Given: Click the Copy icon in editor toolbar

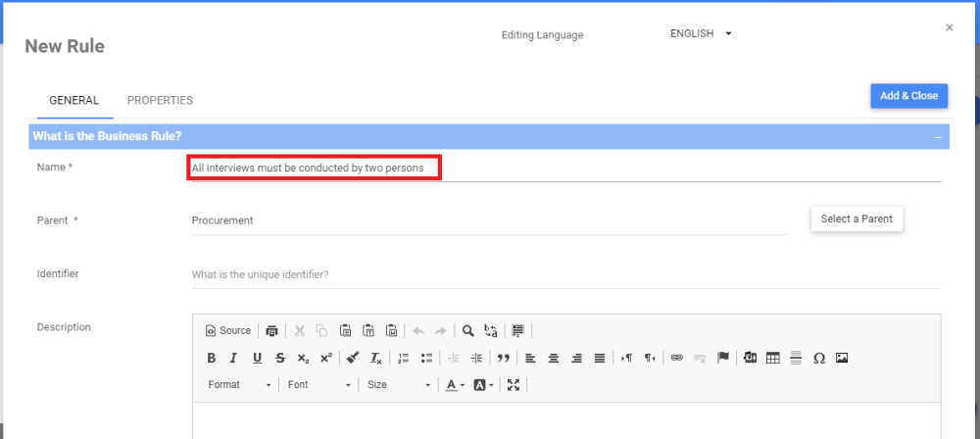Looking at the screenshot, I should click(x=321, y=331).
